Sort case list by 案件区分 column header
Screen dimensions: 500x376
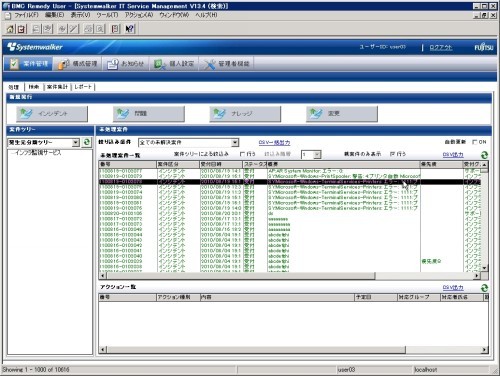(178, 164)
